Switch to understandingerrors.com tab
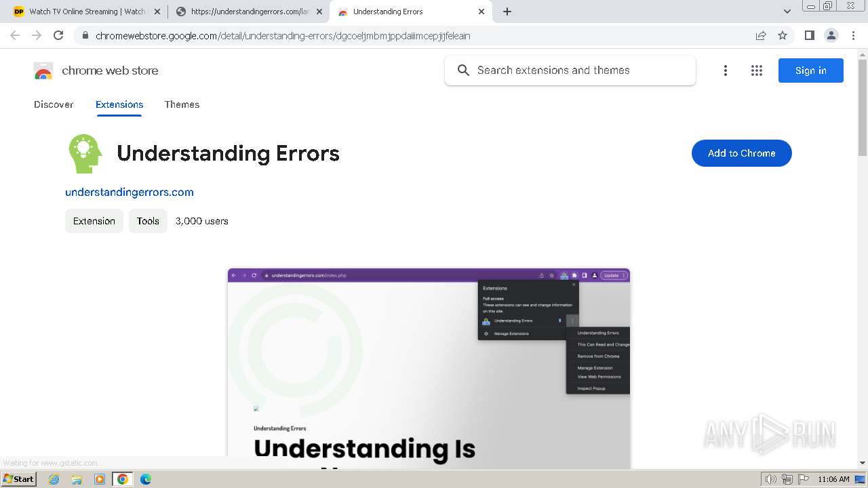This screenshot has height=488, width=868. tap(249, 12)
